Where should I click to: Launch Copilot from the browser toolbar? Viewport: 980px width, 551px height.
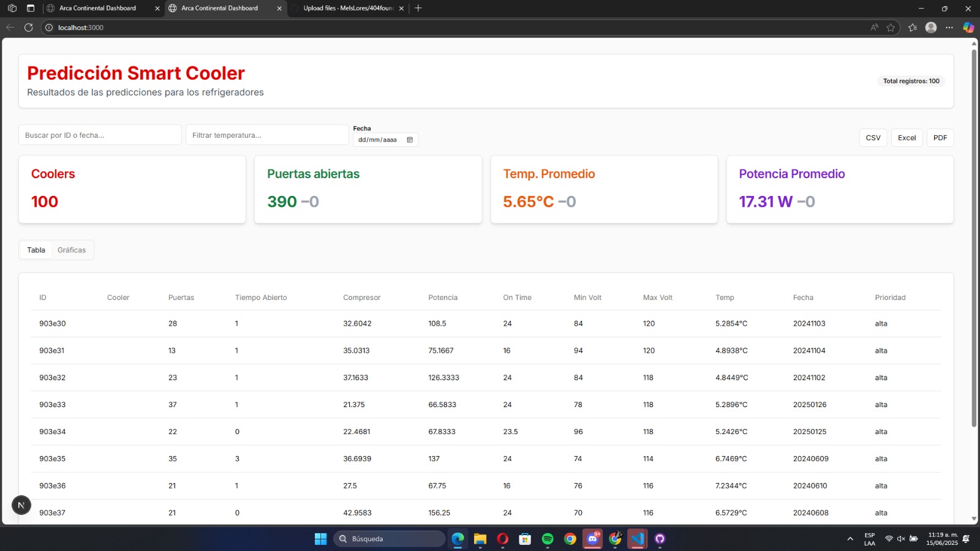pos(968,28)
